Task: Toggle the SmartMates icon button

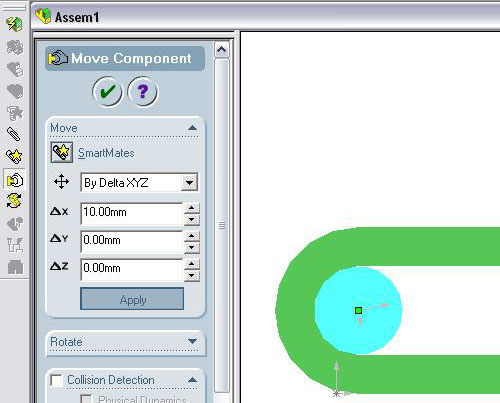Action: pos(62,152)
